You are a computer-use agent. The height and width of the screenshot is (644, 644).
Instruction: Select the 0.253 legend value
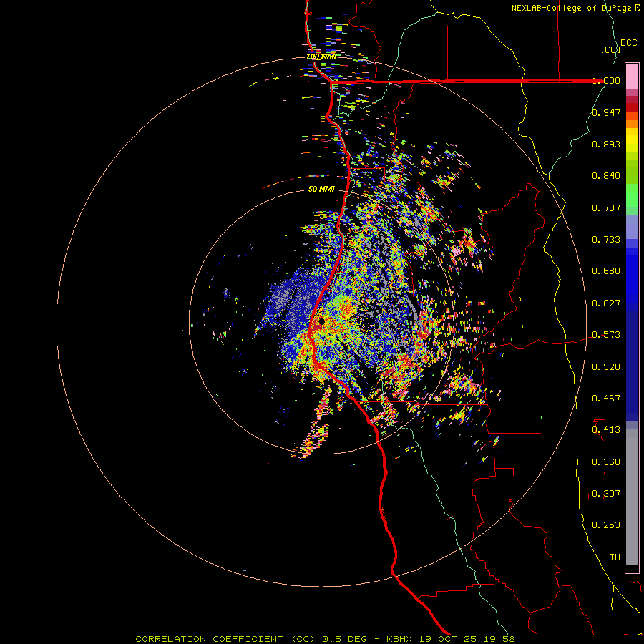(x=606, y=525)
